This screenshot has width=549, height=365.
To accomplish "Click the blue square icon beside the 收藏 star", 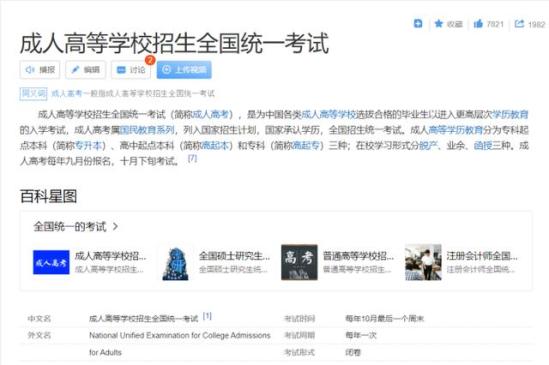I will tap(418, 23).
